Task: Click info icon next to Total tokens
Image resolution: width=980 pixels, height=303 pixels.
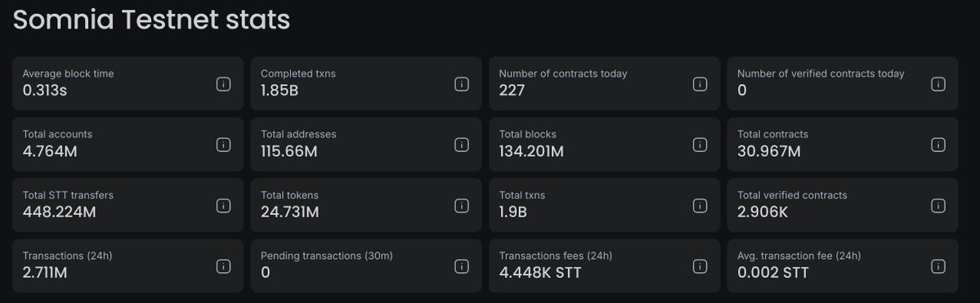Action: [x=461, y=206]
